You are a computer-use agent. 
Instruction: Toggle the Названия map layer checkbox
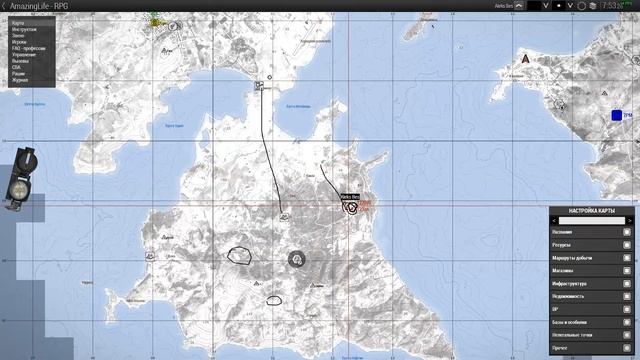tap(627, 232)
